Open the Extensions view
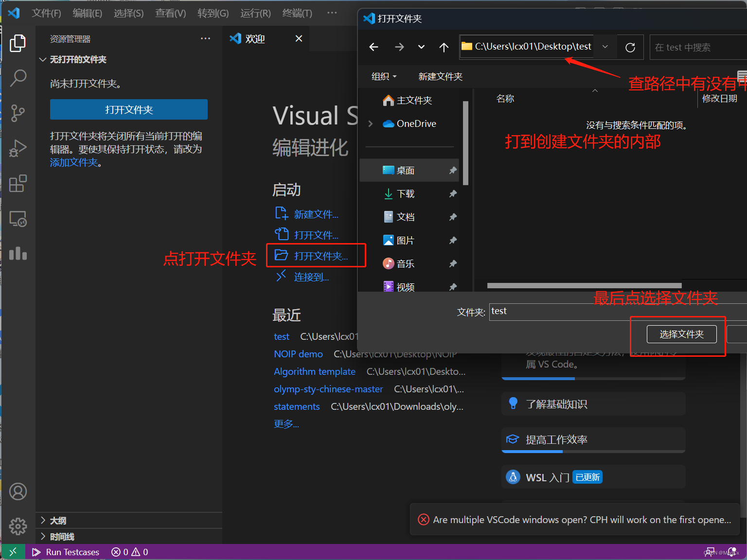747x560 pixels. tap(18, 183)
